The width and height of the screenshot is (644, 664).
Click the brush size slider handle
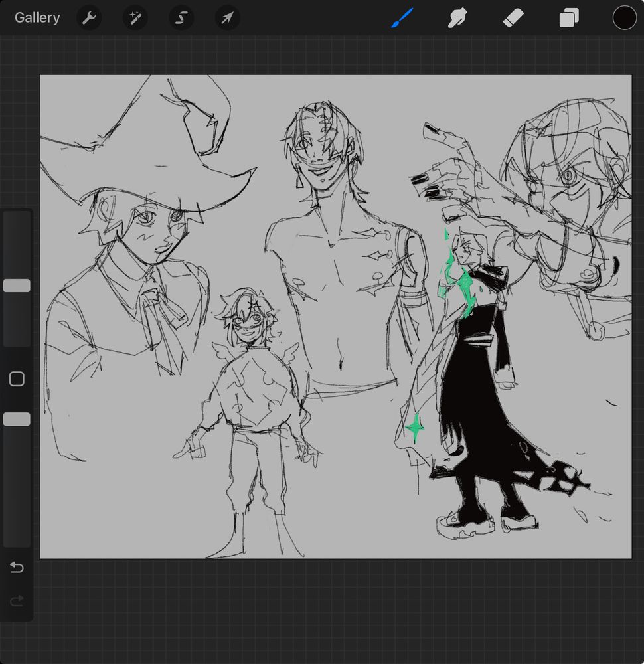[17, 286]
